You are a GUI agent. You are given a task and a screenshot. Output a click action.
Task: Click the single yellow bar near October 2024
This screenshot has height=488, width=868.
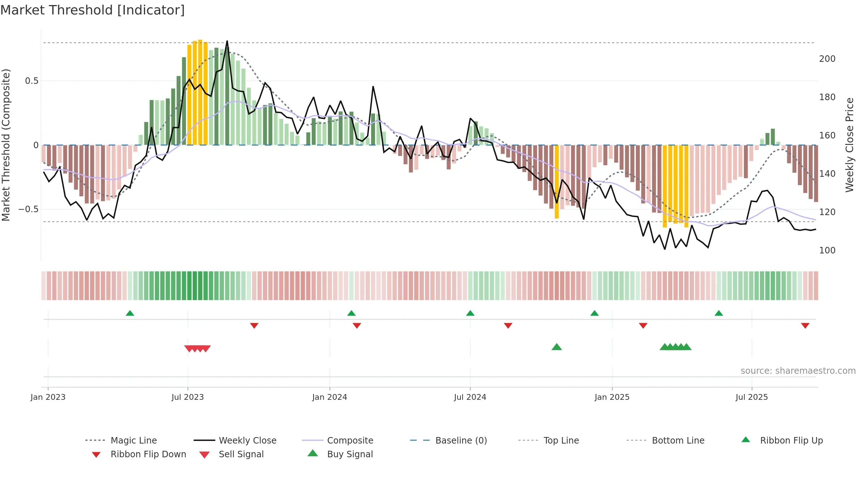(557, 182)
